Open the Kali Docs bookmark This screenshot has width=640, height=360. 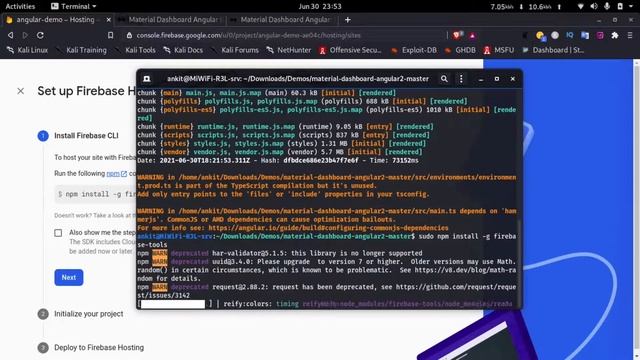click(x=183, y=50)
